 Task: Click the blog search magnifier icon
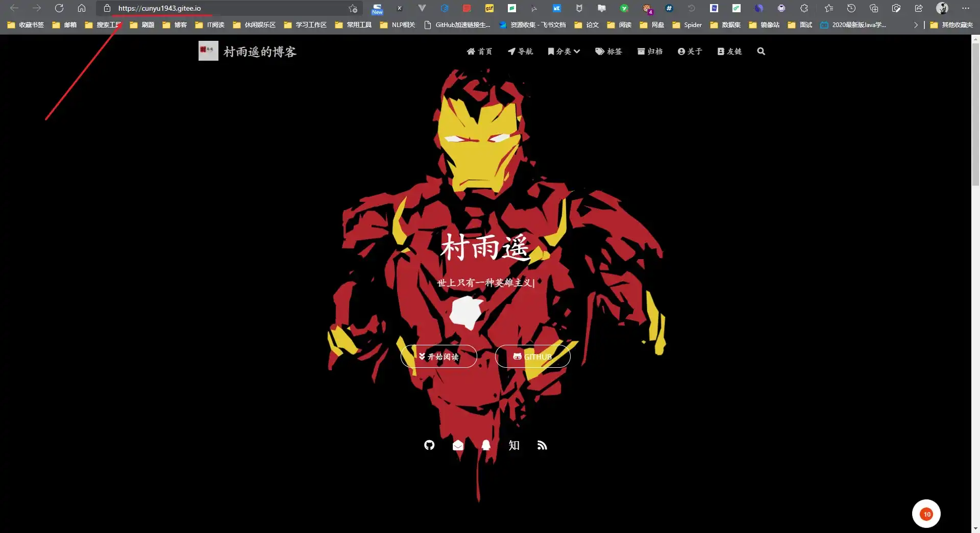pos(761,52)
